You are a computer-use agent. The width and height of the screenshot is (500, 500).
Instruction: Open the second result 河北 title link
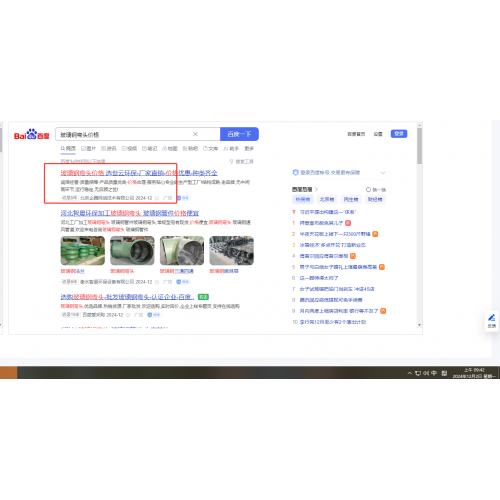(x=129, y=213)
